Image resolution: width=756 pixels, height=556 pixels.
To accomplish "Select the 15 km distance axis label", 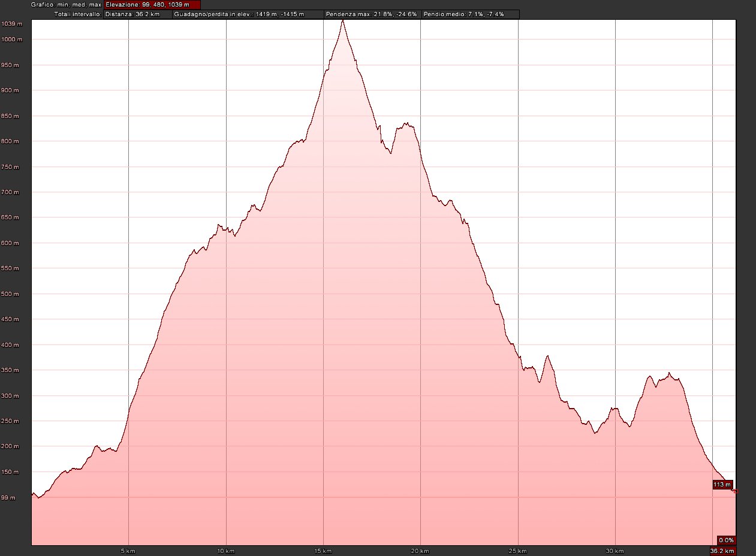I will pos(323,551).
